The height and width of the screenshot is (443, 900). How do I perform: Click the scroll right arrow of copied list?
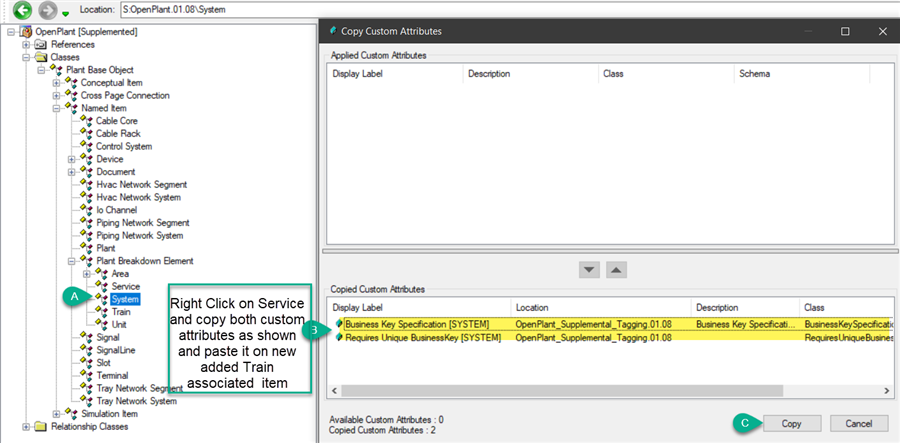[x=887, y=390]
